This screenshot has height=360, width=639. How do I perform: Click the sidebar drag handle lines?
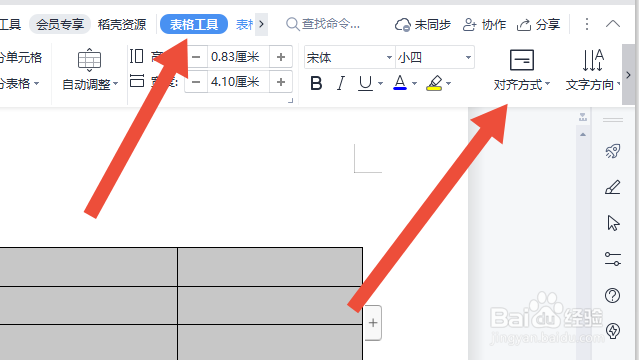click(613, 120)
